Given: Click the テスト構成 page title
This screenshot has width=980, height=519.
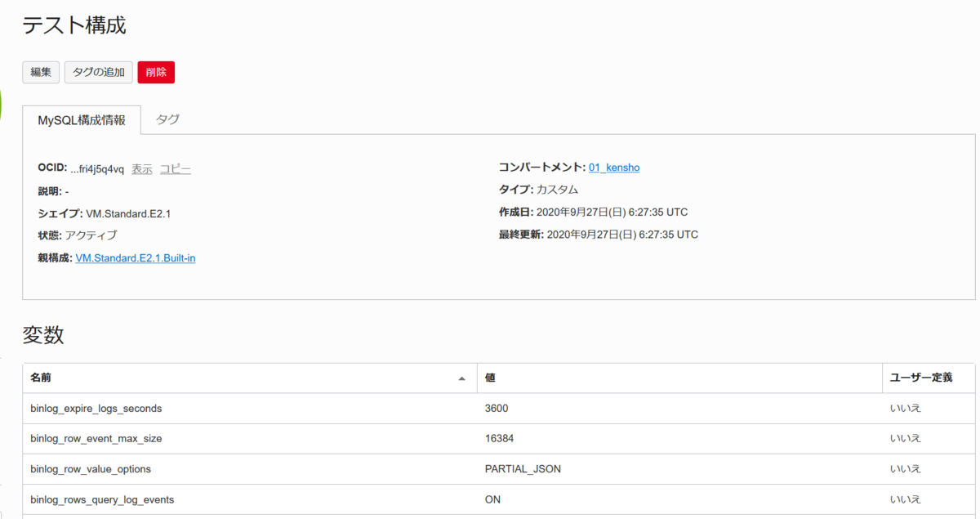Looking at the screenshot, I should 74,25.
